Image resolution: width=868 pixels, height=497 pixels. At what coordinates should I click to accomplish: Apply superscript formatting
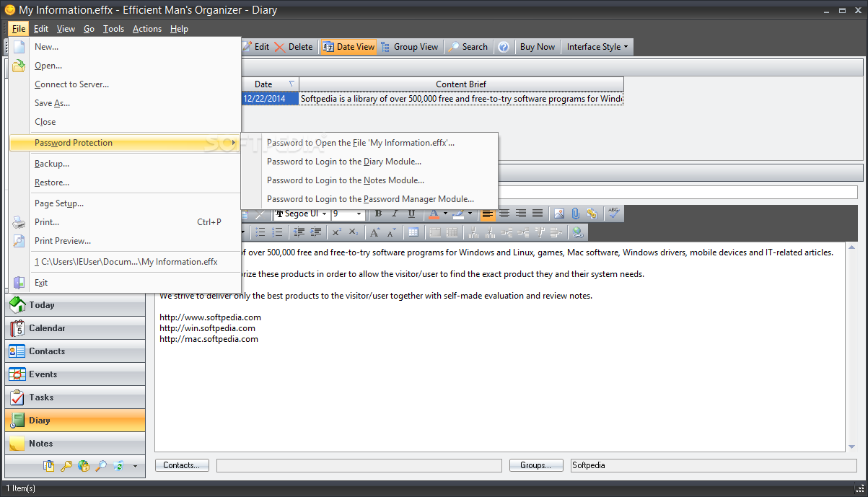point(336,232)
